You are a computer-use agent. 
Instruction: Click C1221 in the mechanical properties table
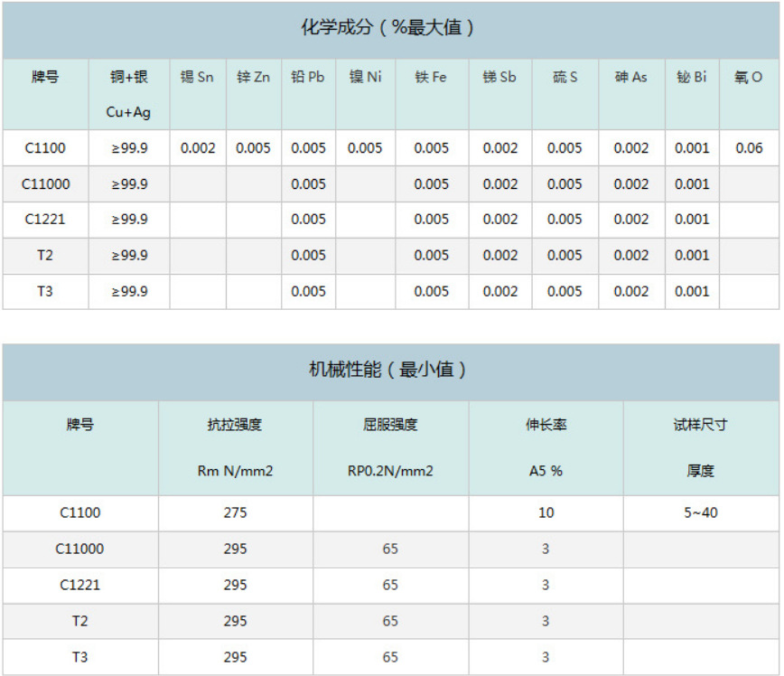click(80, 585)
